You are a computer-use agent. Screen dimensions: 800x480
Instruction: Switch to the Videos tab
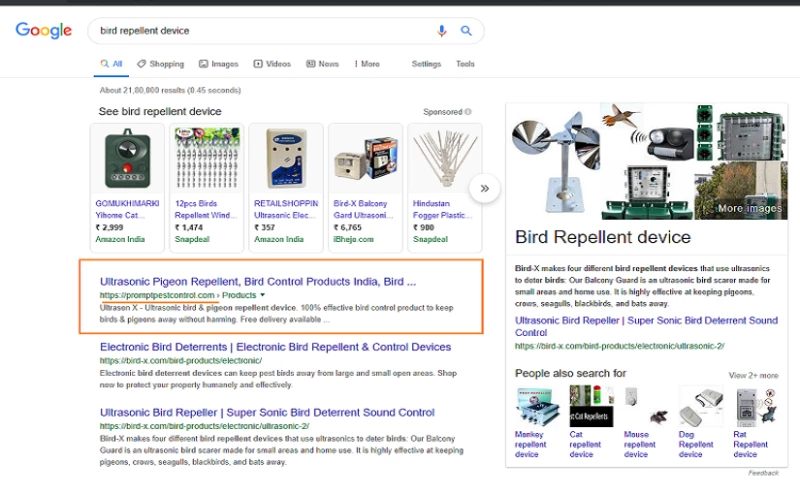(272, 64)
